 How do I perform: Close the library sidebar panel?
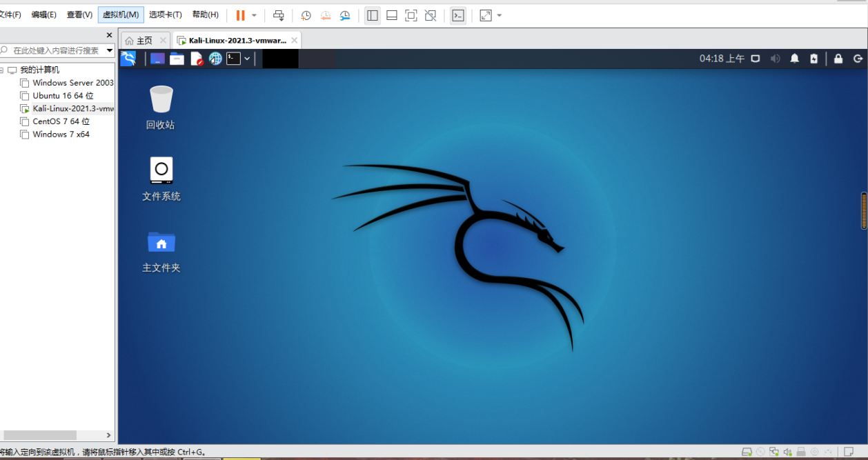coord(109,35)
